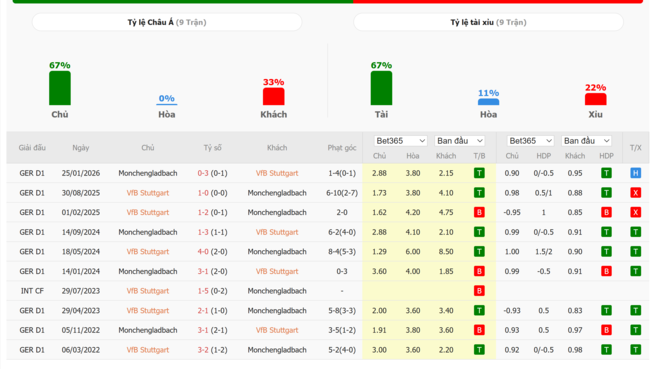Click HDP red B badge for 05/11/2022 match
This screenshot has height=369, width=650.
tap(606, 330)
